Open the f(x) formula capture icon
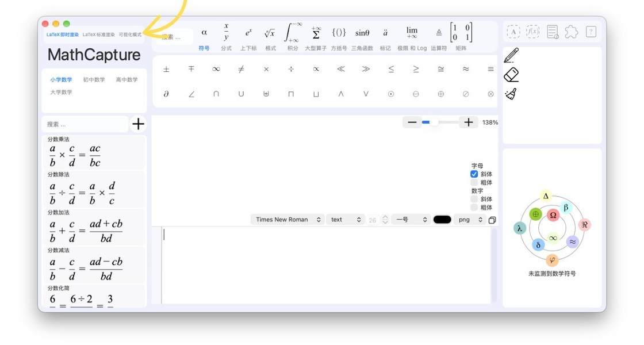The image size is (644, 345). click(x=532, y=32)
